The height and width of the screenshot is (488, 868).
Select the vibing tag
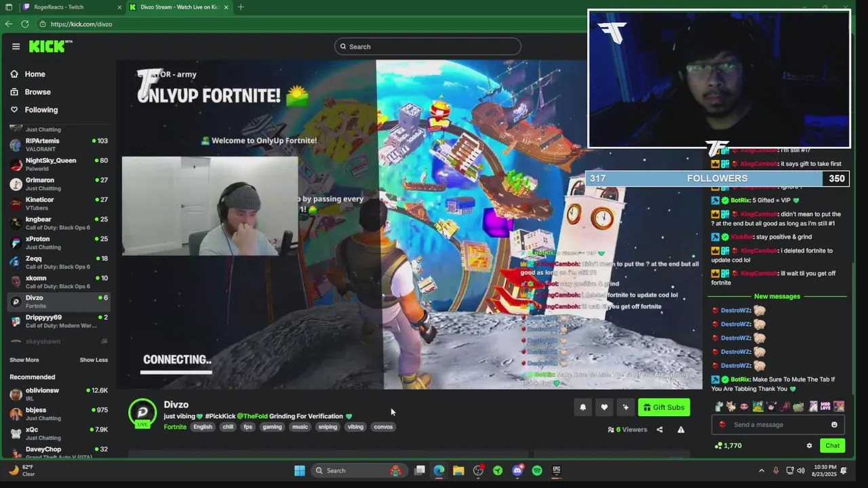pyautogui.click(x=355, y=427)
